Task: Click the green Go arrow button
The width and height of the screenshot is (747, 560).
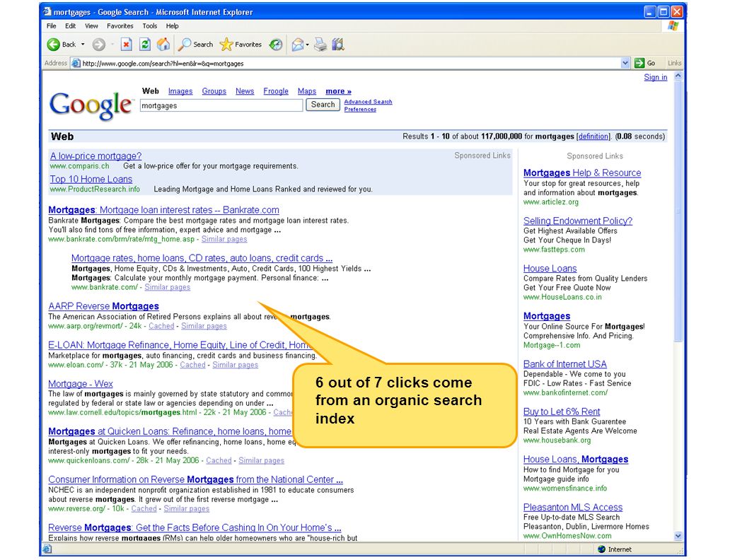Action: [639, 63]
